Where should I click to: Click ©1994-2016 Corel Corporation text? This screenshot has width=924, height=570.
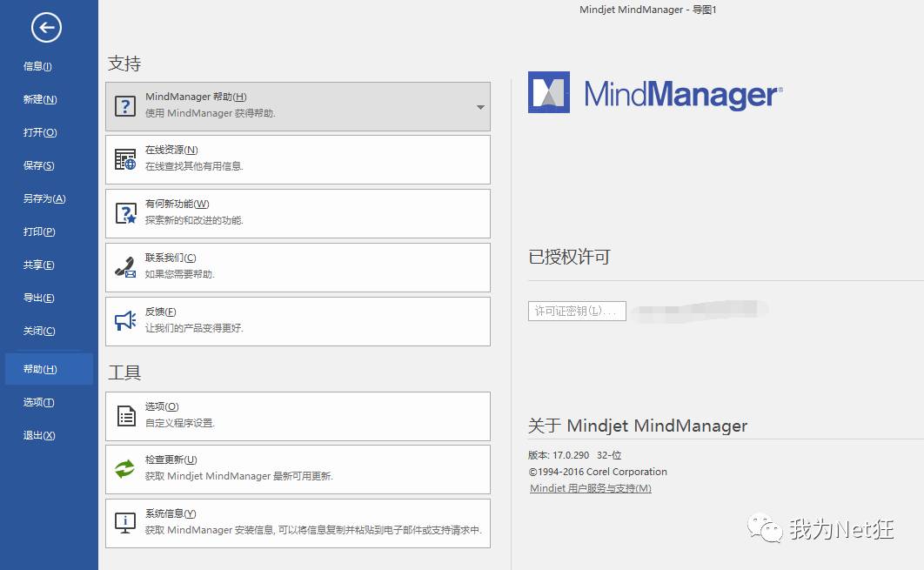point(598,472)
